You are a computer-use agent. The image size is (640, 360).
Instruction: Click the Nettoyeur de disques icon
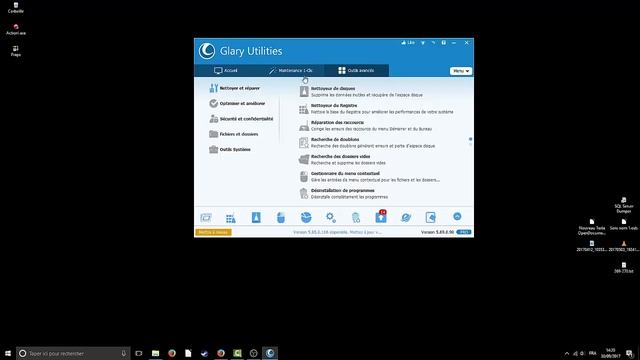coord(304,91)
